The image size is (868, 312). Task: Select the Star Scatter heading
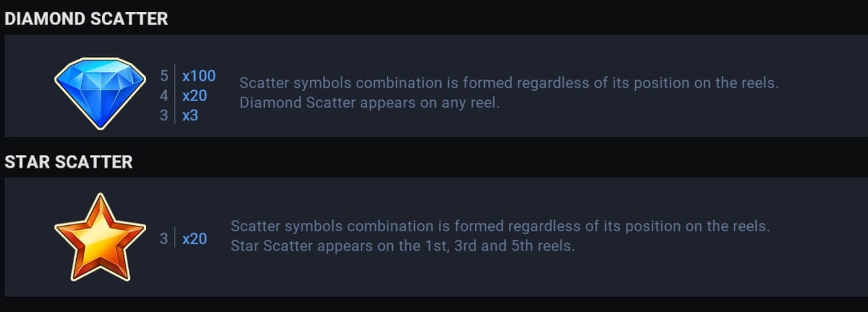pos(69,162)
